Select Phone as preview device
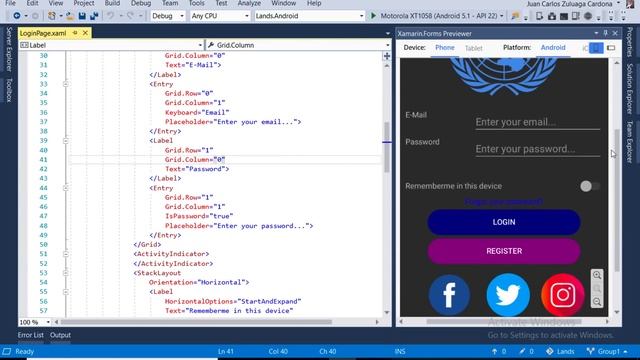The image size is (640, 360). coord(444,48)
